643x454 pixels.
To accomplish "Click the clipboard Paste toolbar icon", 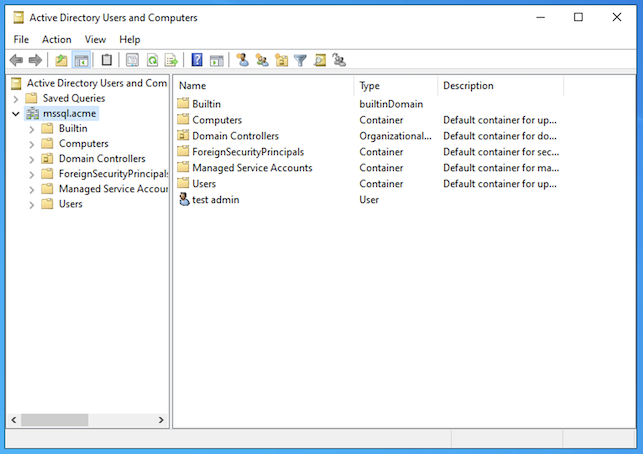I will point(107,60).
